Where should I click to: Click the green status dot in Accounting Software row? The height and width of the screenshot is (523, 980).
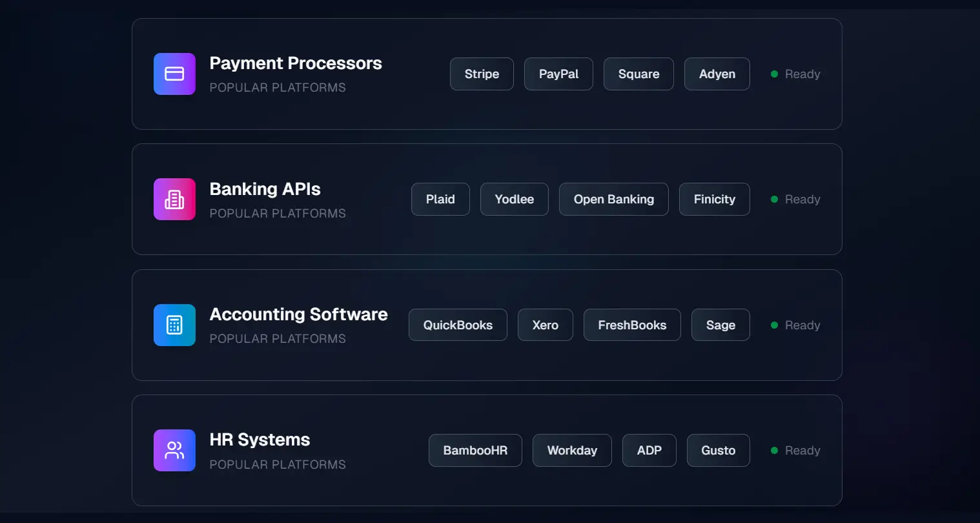point(774,325)
